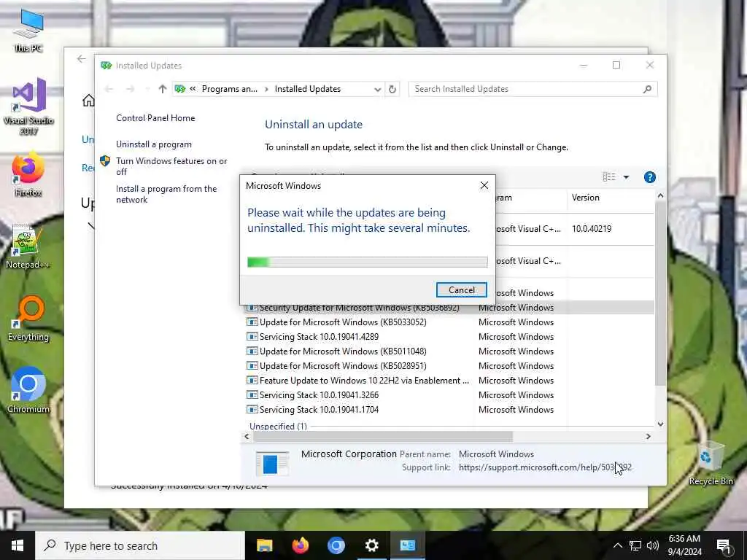Open the Notepad++ desktop shortcut
Viewport: 747px width, 560px height.
point(28,246)
